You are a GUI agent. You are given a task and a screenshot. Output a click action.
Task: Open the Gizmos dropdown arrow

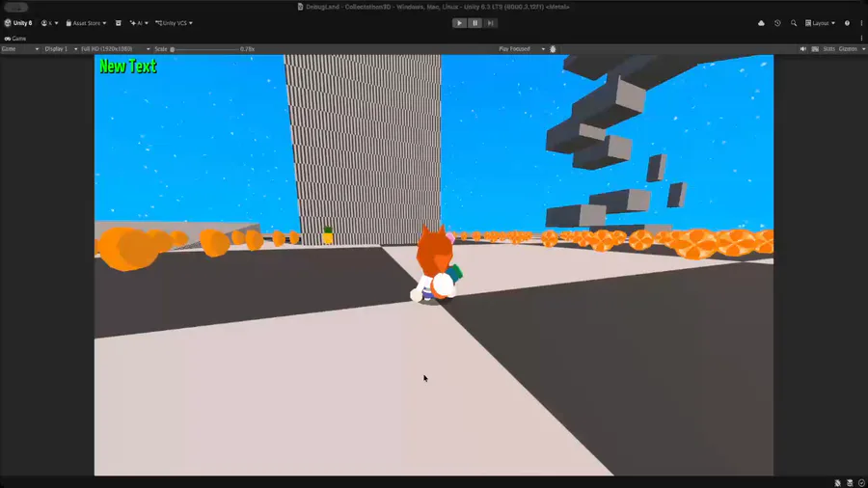(863, 49)
